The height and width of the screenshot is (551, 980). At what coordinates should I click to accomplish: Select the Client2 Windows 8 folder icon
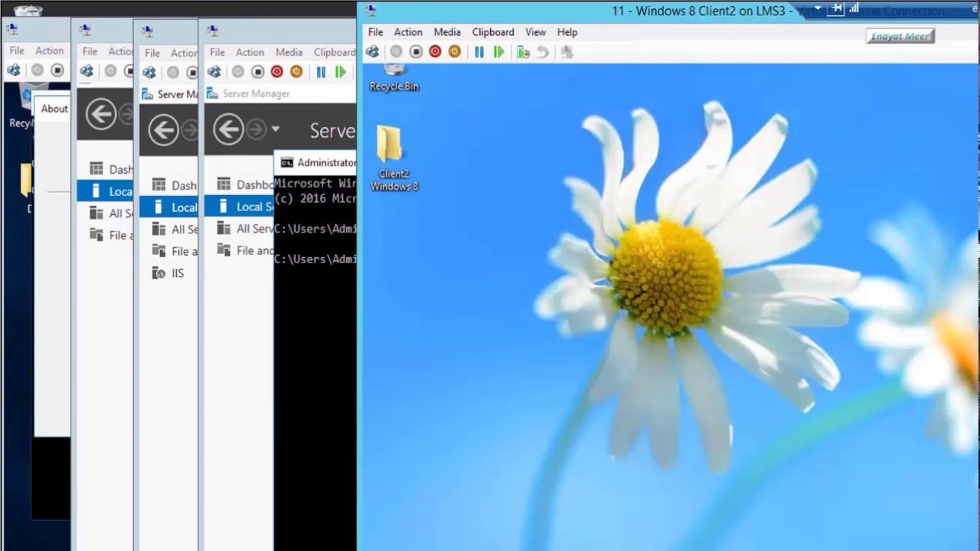point(394,158)
